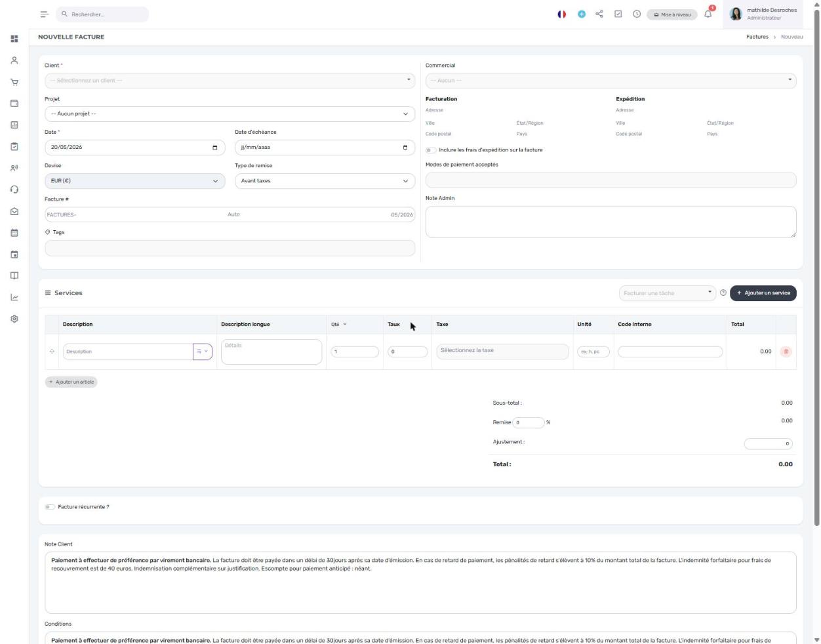Click the Qté quantity input
This screenshot has width=821, height=644.
pos(355,352)
